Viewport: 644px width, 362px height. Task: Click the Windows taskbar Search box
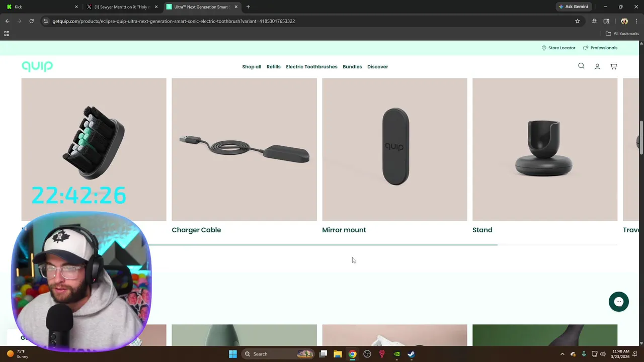pyautogui.click(x=278, y=354)
